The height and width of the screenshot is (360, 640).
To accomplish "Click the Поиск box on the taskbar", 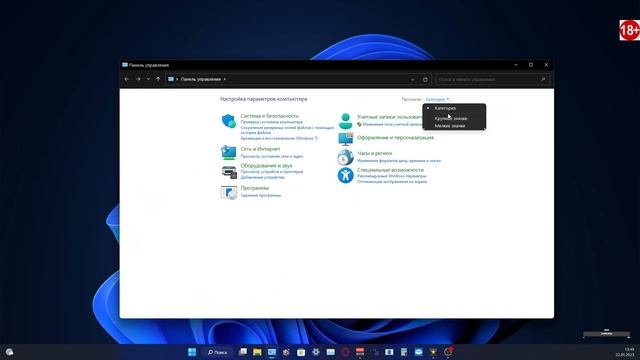I will [x=218, y=352].
